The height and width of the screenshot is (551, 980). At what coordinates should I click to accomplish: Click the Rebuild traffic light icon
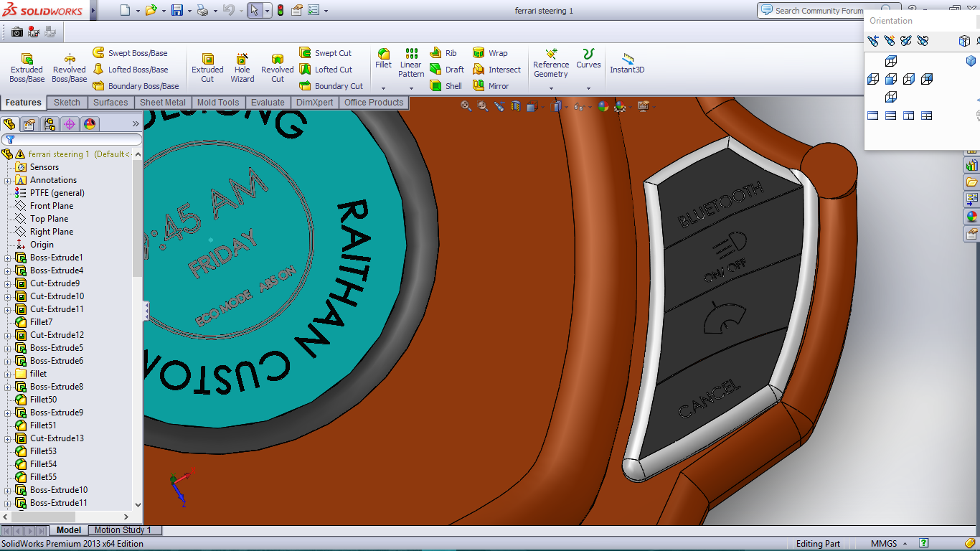280,10
